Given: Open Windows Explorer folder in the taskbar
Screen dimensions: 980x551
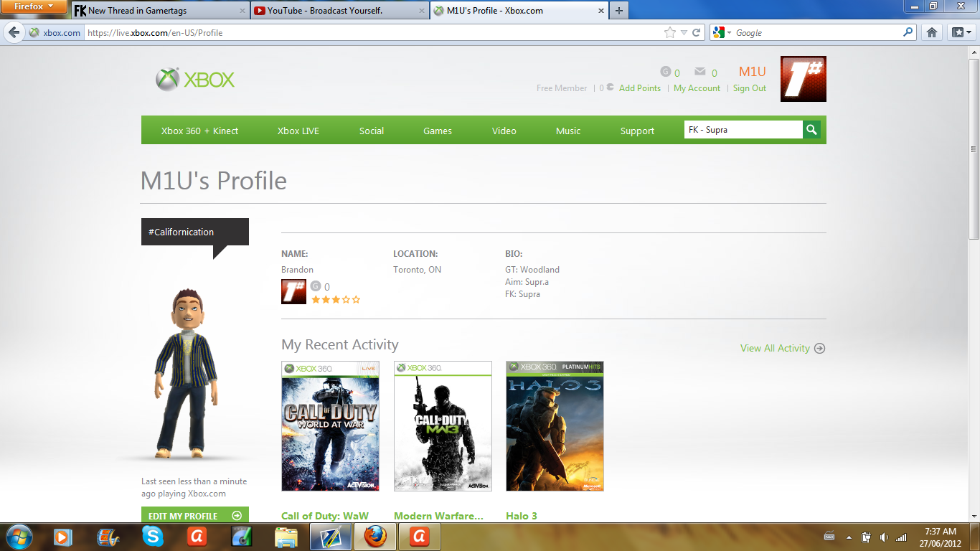Looking at the screenshot, I should 286,537.
